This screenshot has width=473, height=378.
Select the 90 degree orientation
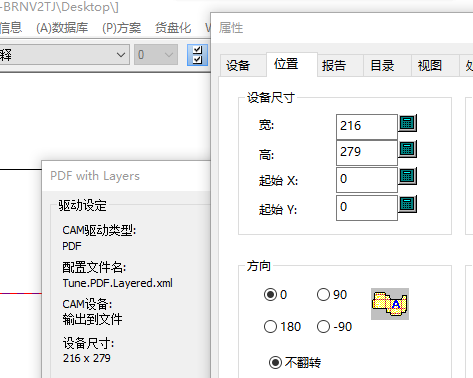332,295
